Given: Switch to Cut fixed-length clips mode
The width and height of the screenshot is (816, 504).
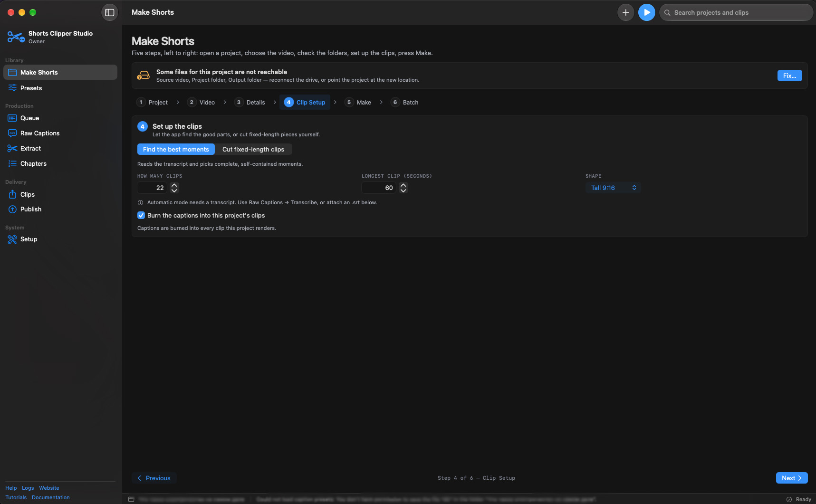Looking at the screenshot, I should click(x=253, y=149).
